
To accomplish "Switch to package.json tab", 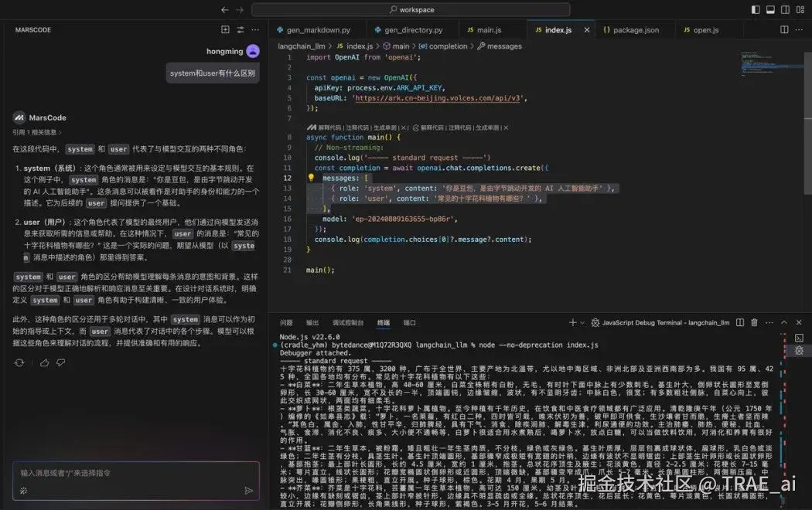I will (636, 30).
